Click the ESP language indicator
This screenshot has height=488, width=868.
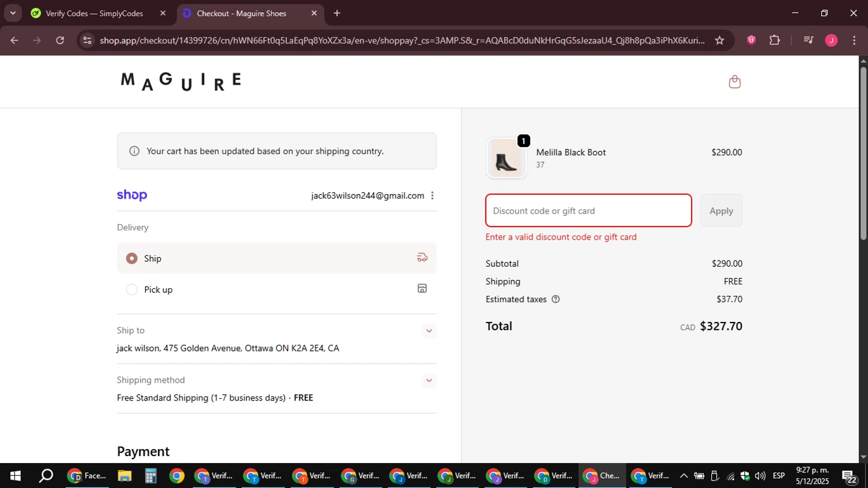point(779,476)
